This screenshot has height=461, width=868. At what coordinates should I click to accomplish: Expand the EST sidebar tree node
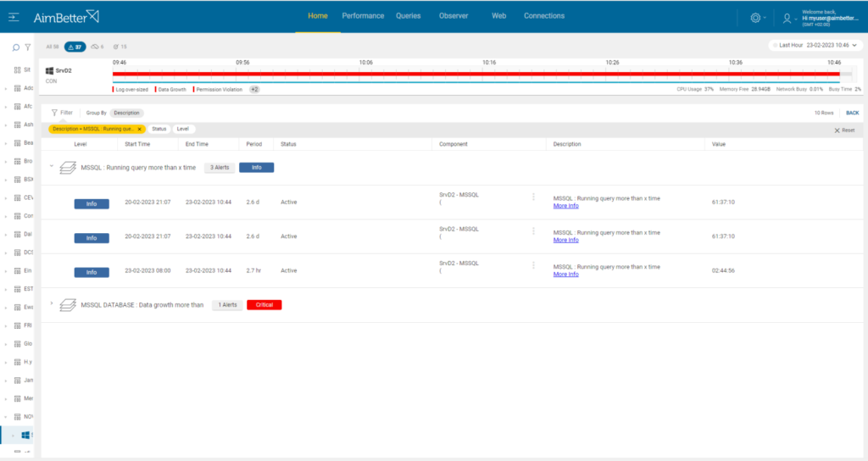(6, 290)
